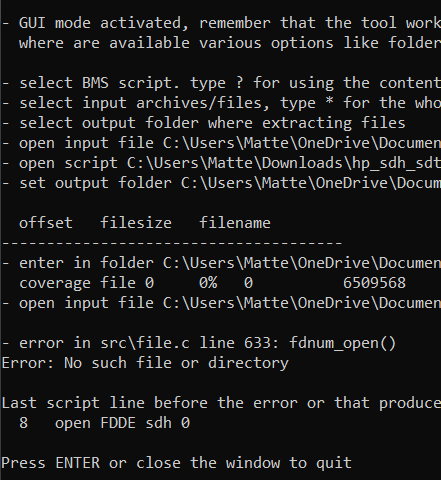Click the 'fdnum_open()' function name
The height and width of the screenshot is (480, 441).
(x=342, y=343)
